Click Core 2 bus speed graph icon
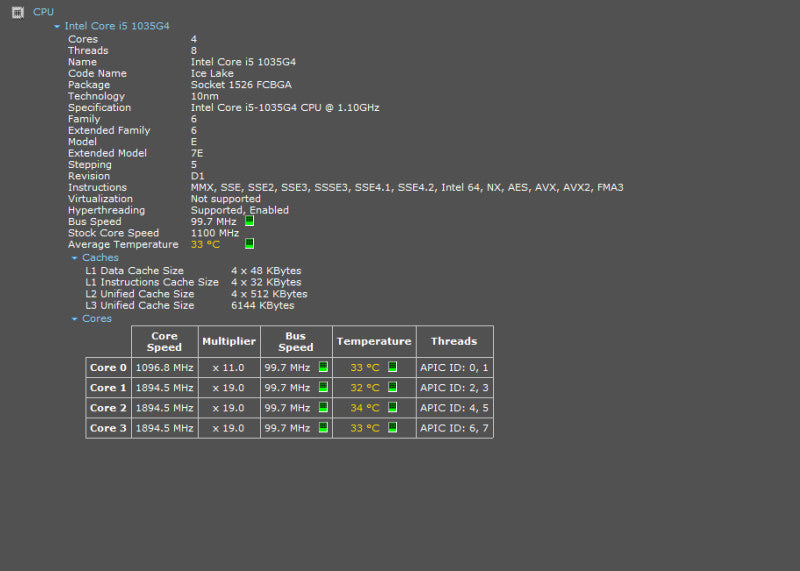The width and height of the screenshot is (800, 571). pos(323,407)
